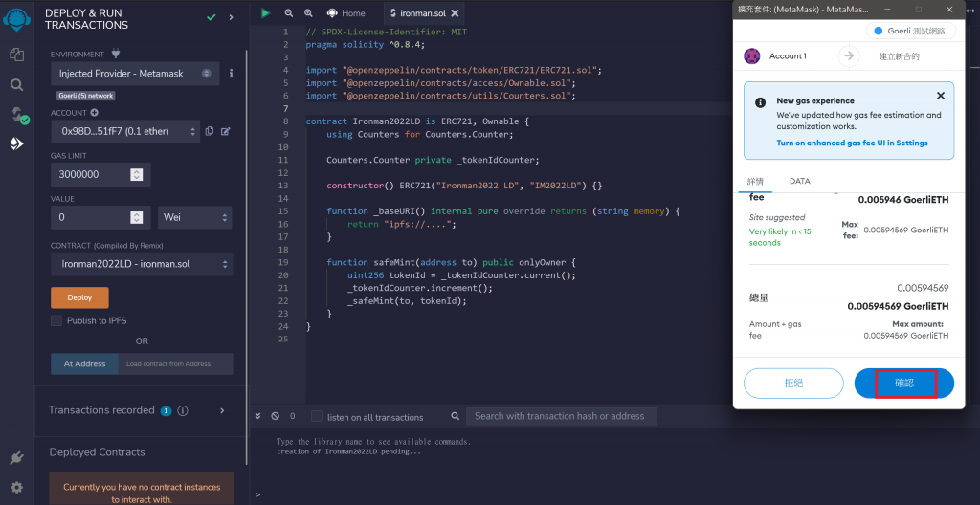Copy the account address to clipboard
Screen dimensions: 980x505
coord(210,131)
